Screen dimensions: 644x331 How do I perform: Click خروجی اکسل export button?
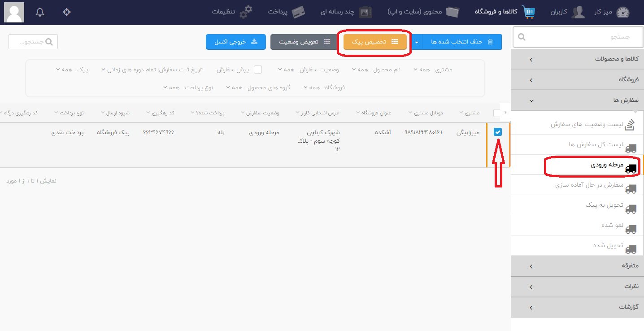pyautogui.click(x=236, y=42)
